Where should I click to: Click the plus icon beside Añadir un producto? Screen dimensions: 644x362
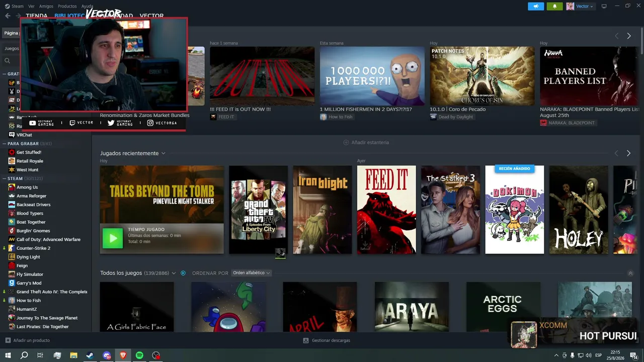[8, 340]
